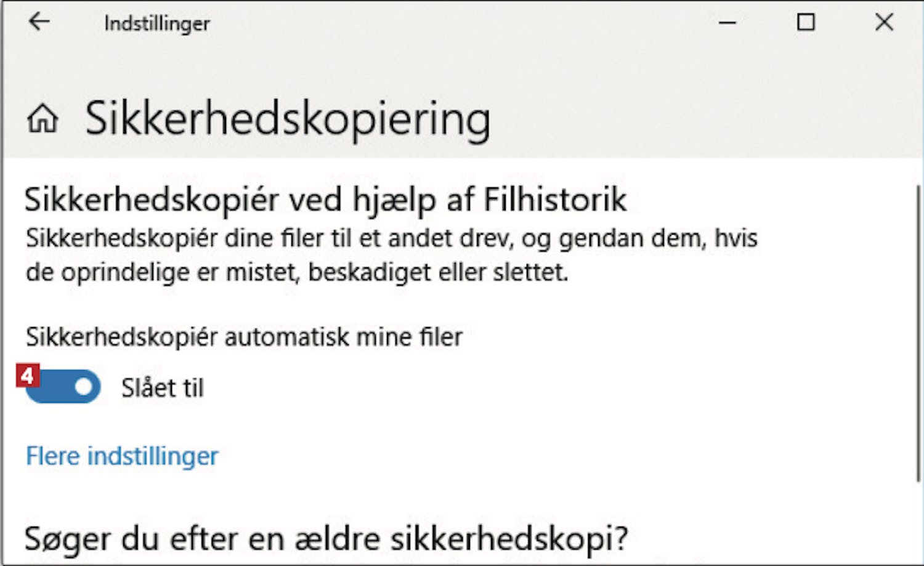Click the Søger du efter en ældre heading
The height and width of the screenshot is (566, 924).
click(x=326, y=539)
